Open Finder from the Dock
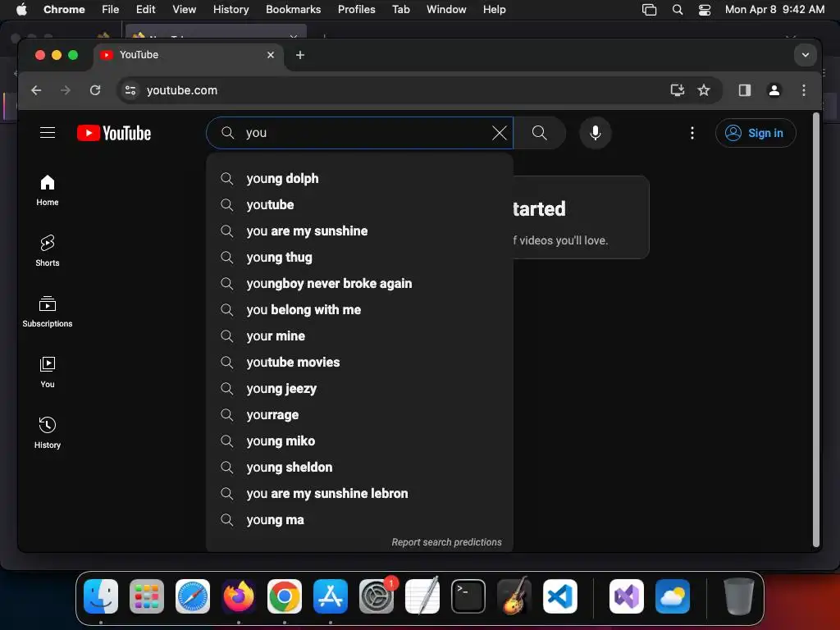 pyautogui.click(x=101, y=596)
